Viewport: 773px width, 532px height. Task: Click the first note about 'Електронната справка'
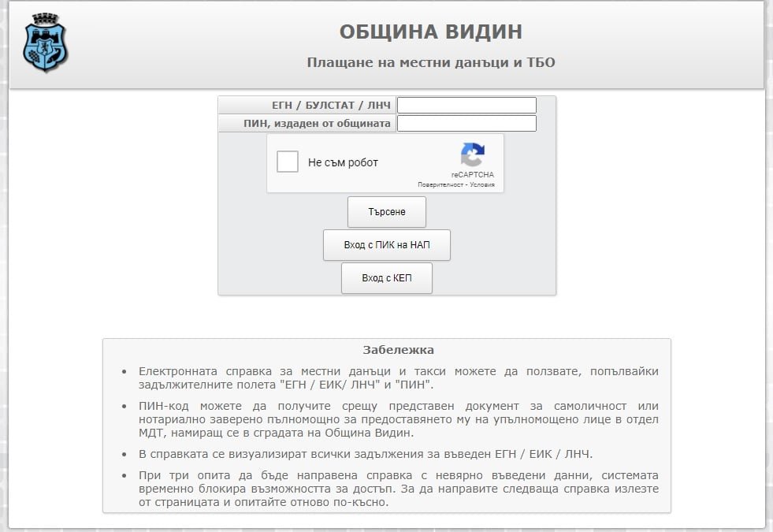pos(398,378)
